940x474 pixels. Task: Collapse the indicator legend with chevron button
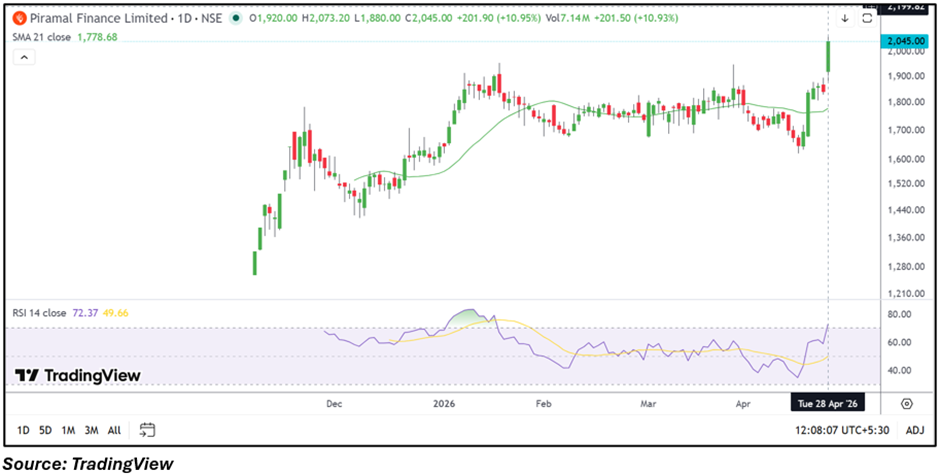24,57
